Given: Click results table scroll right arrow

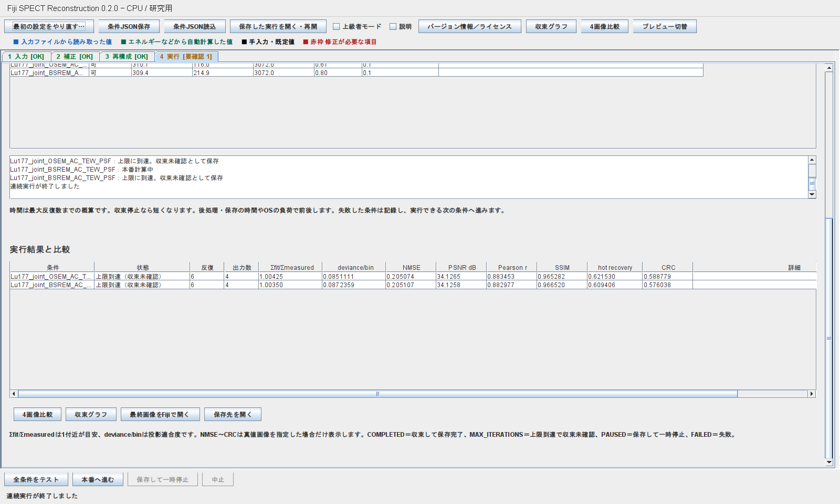Looking at the screenshot, I should click(x=812, y=394).
